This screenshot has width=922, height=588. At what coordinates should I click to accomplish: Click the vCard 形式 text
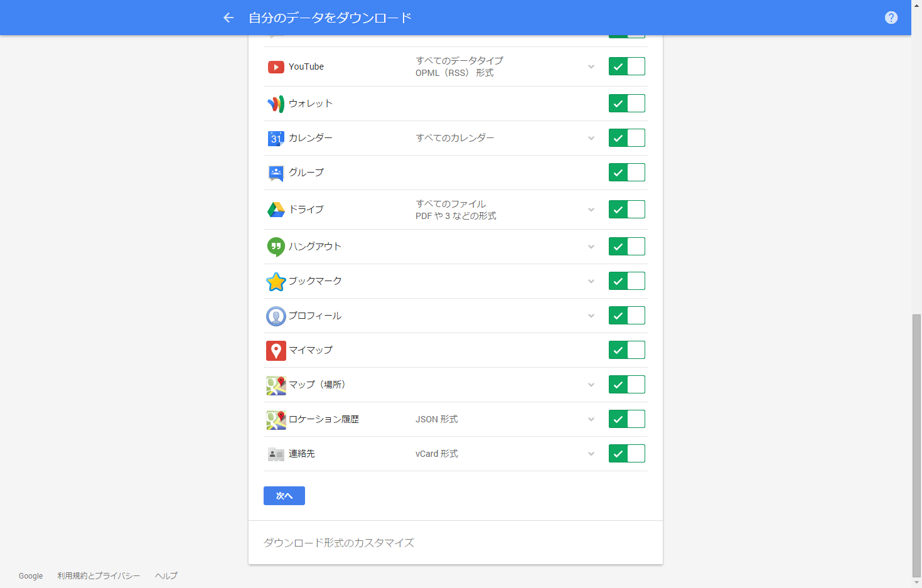437,454
